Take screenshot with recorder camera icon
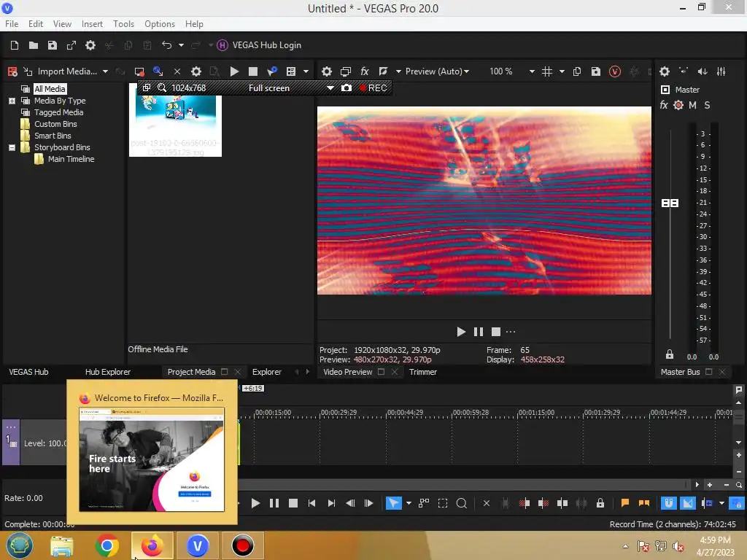This screenshot has height=560, width=747. point(347,88)
